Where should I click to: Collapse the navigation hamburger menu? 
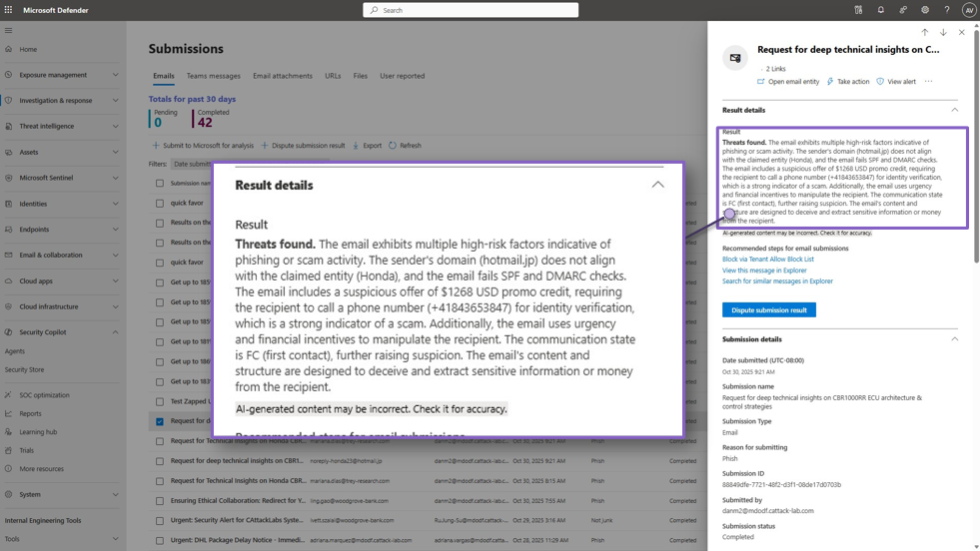point(8,30)
